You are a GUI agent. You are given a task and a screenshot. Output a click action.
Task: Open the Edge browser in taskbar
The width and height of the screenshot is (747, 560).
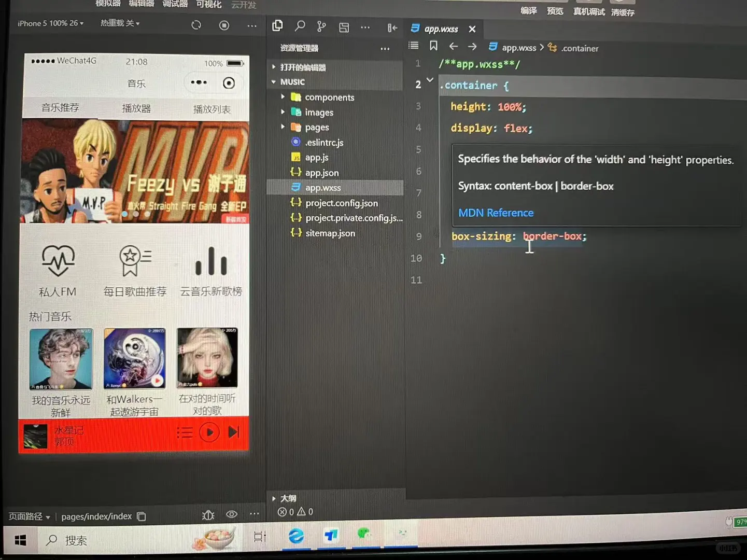[x=296, y=536]
